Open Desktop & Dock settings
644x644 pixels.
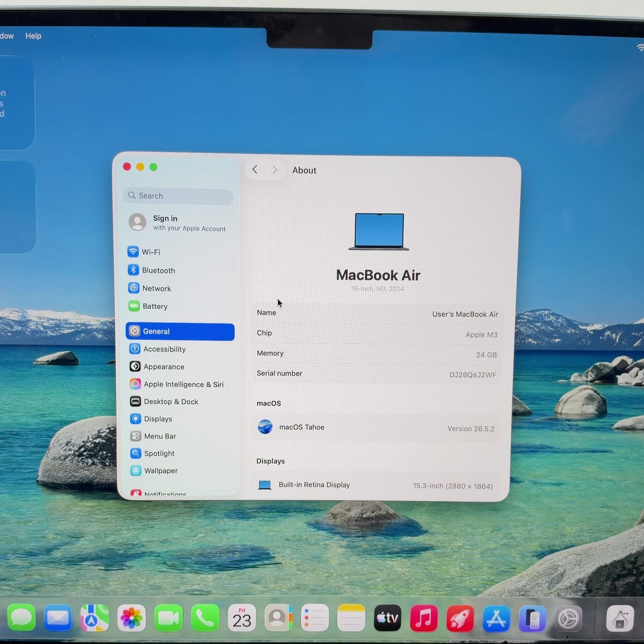(179, 401)
